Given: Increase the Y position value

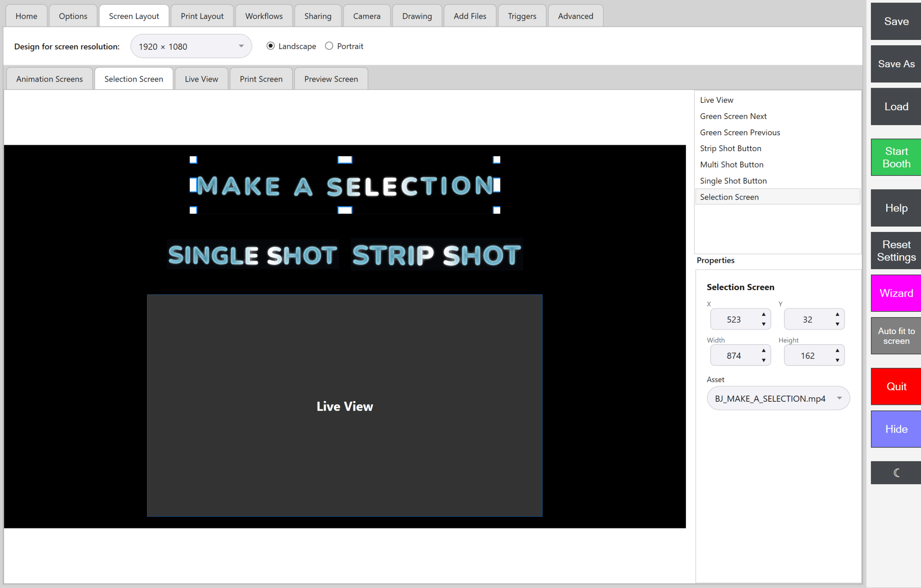Looking at the screenshot, I should tap(837, 314).
